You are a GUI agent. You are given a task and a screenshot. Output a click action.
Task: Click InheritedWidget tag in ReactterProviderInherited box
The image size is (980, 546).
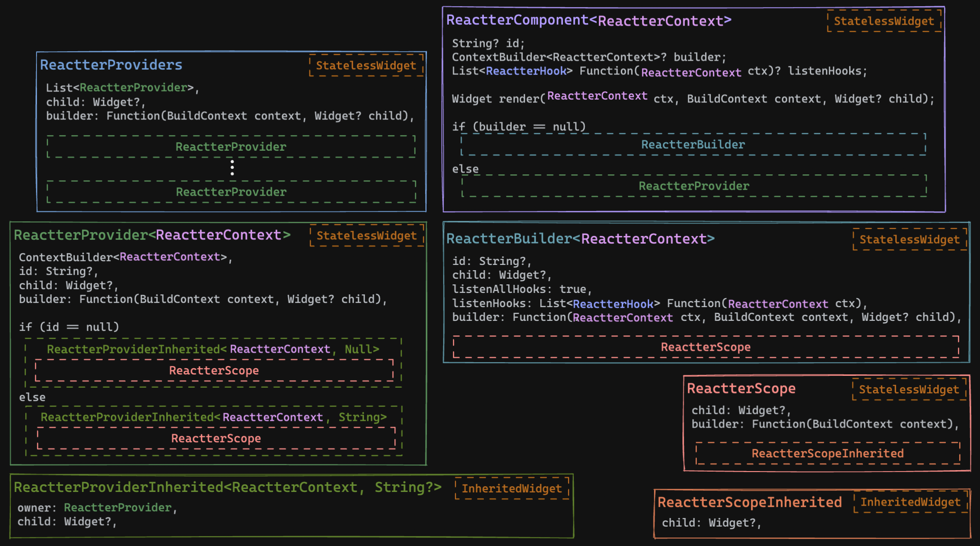coord(512,489)
